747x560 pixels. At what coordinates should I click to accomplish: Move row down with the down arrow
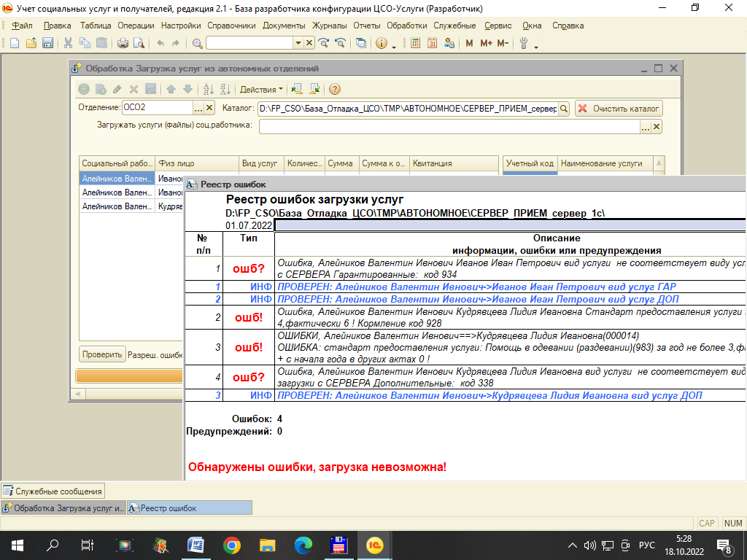[x=187, y=89]
